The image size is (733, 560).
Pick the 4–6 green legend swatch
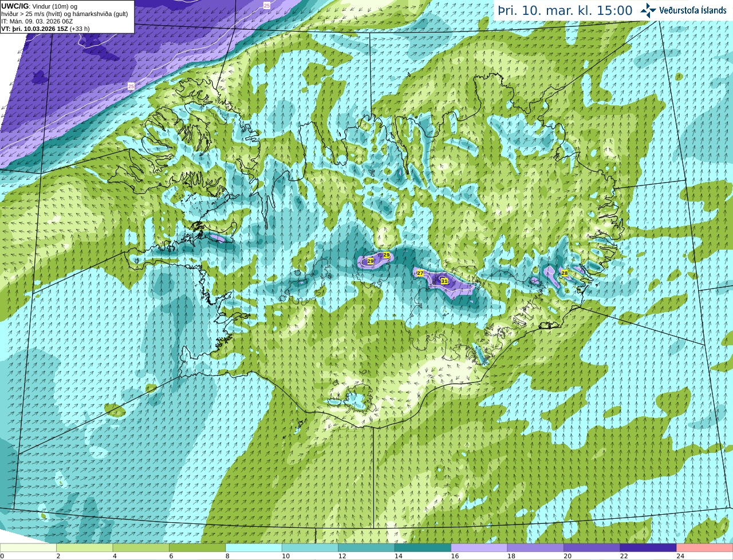(141, 547)
